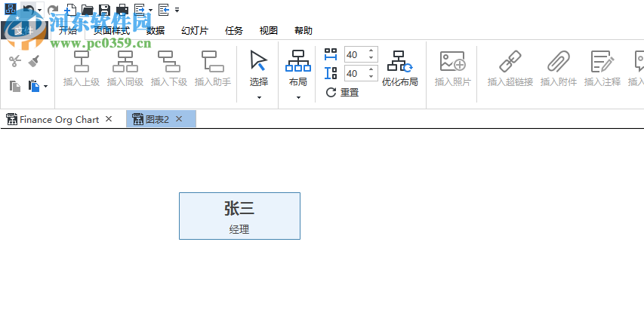Image resolution: width=644 pixels, height=334 pixels.
Task: Switch to the 视图 ribbon tab
Action: (x=269, y=30)
